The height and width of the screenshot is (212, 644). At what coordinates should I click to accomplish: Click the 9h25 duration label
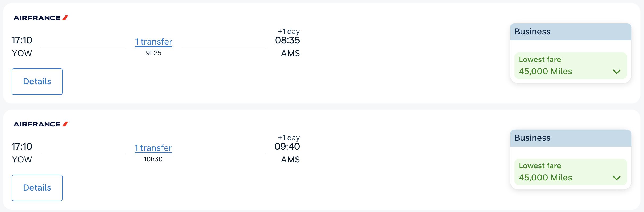[x=154, y=53]
